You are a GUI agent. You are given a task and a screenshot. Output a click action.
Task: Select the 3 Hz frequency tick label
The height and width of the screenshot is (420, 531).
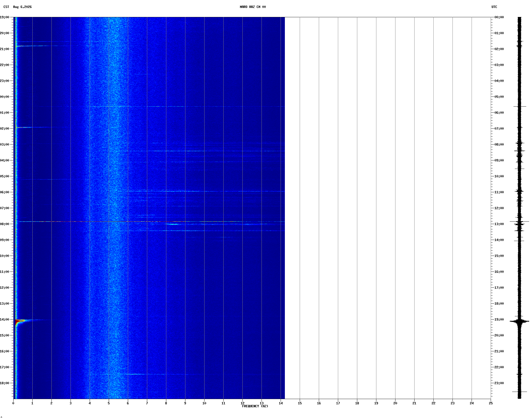pyautogui.click(x=71, y=403)
